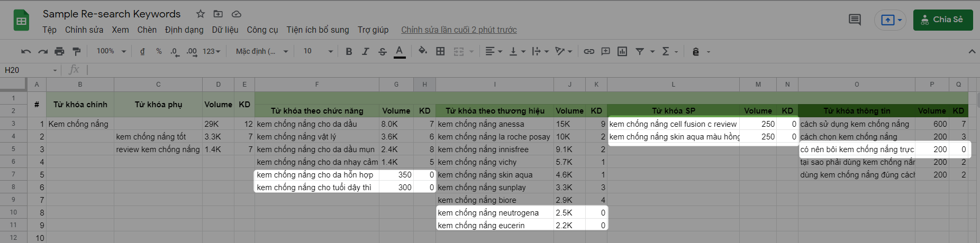The height and width of the screenshot is (243, 980).
Task: Open font family Mặc định dropdown
Action: (262, 51)
